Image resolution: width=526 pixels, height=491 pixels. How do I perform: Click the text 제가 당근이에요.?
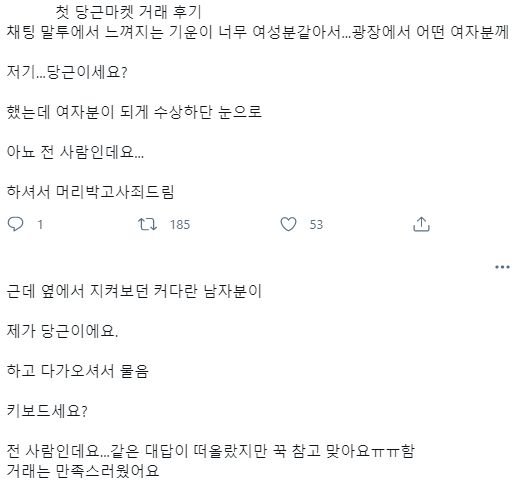pyautogui.click(x=62, y=331)
